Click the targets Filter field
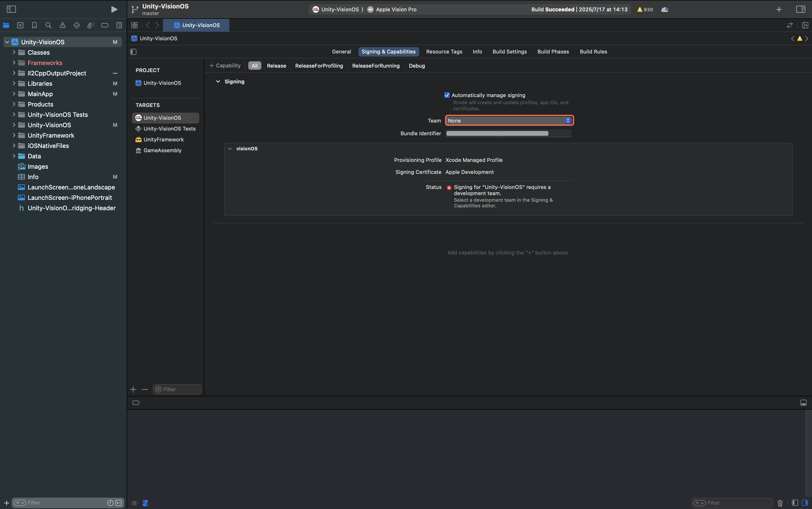The image size is (812, 509). [177, 390]
